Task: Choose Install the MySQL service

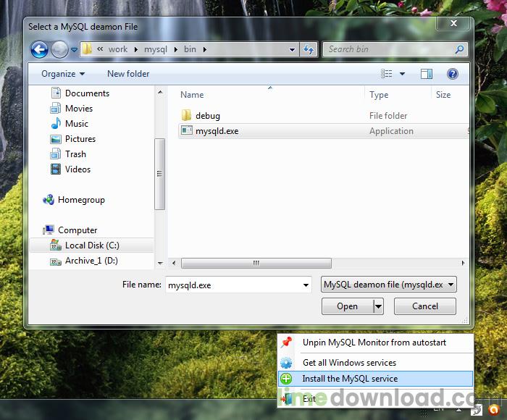Action: pyautogui.click(x=350, y=379)
